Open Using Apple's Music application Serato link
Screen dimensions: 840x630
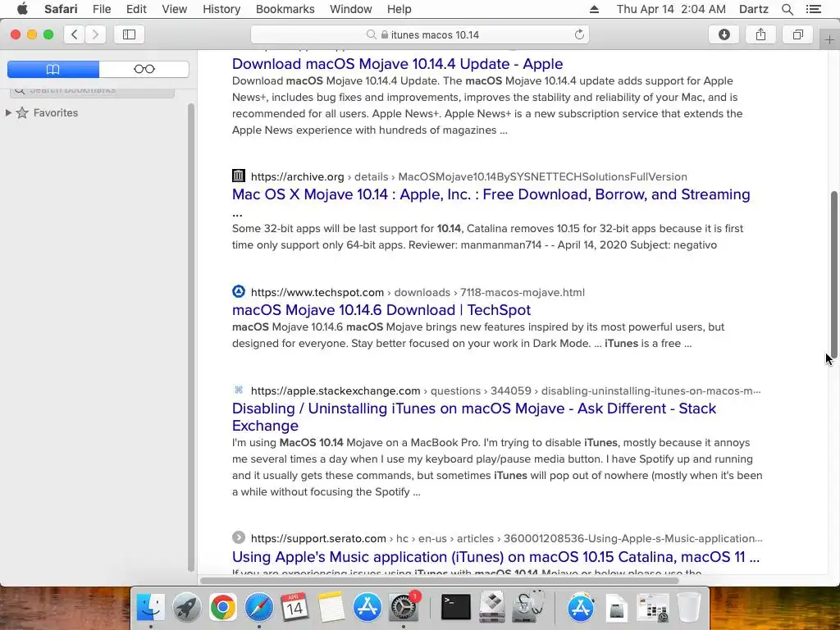click(495, 557)
